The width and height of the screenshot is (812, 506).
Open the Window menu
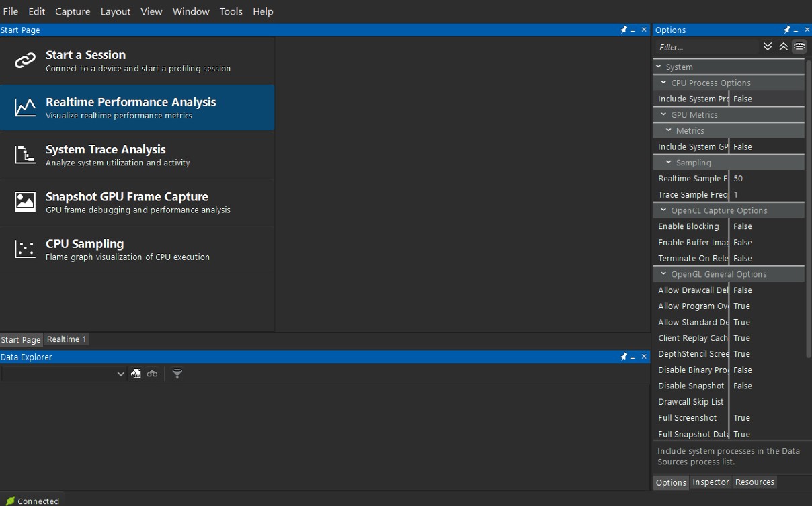click(x=191, y=11)
